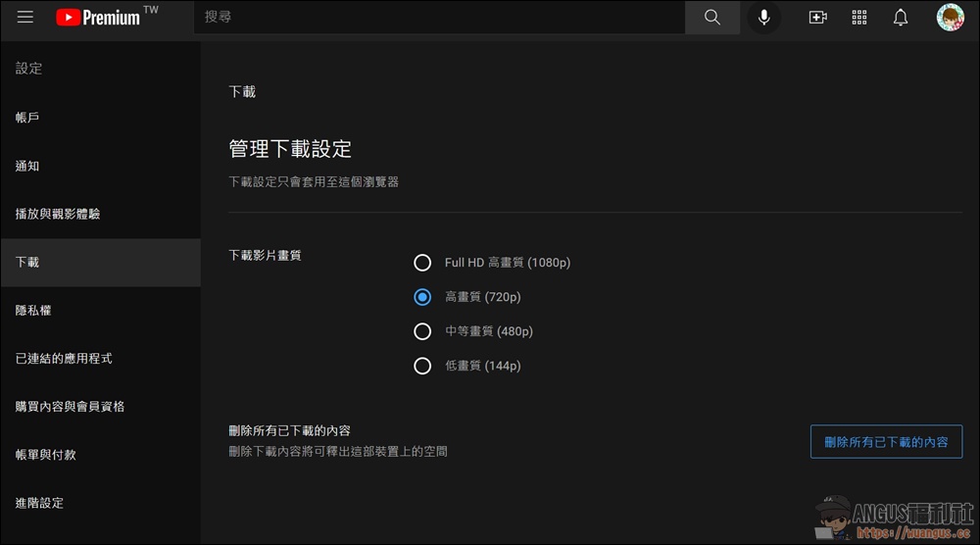980x545 pixels.
Task: Select 中等畫質 (480p) download quality
Action: (x=422, y=331)
